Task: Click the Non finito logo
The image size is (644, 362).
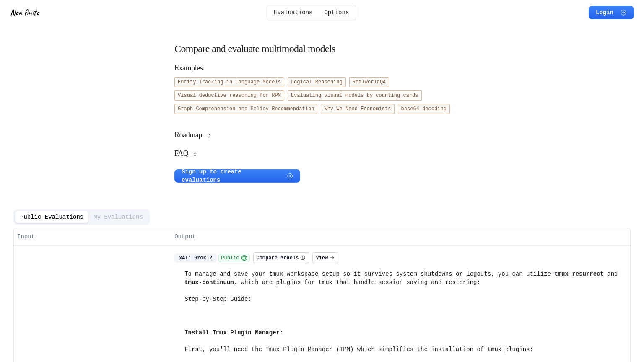Action: coord(25,13)
